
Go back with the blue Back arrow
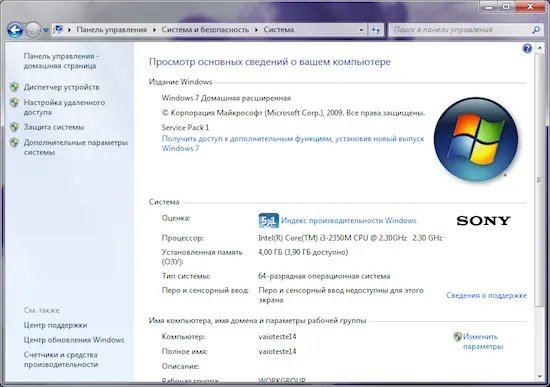tap(15, 30)
